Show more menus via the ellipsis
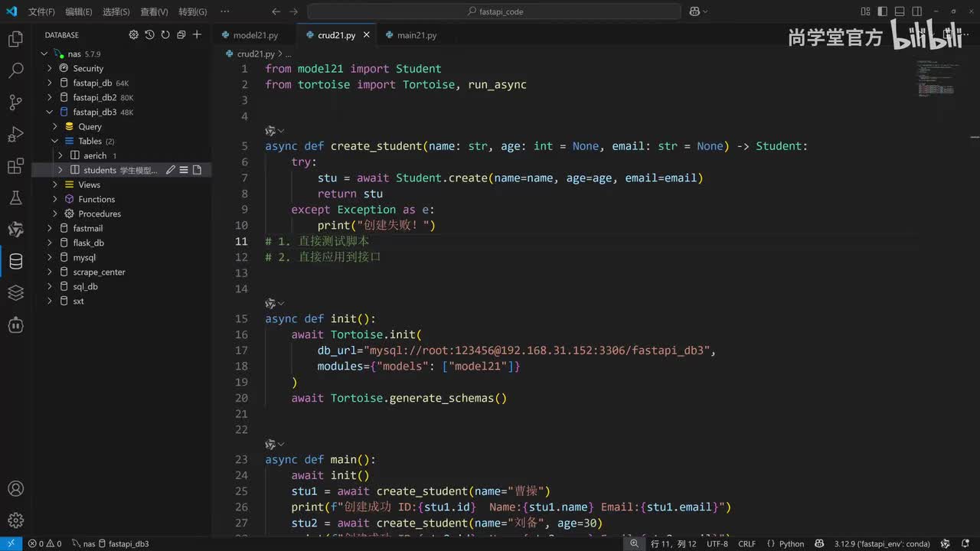 coord(224,12)
